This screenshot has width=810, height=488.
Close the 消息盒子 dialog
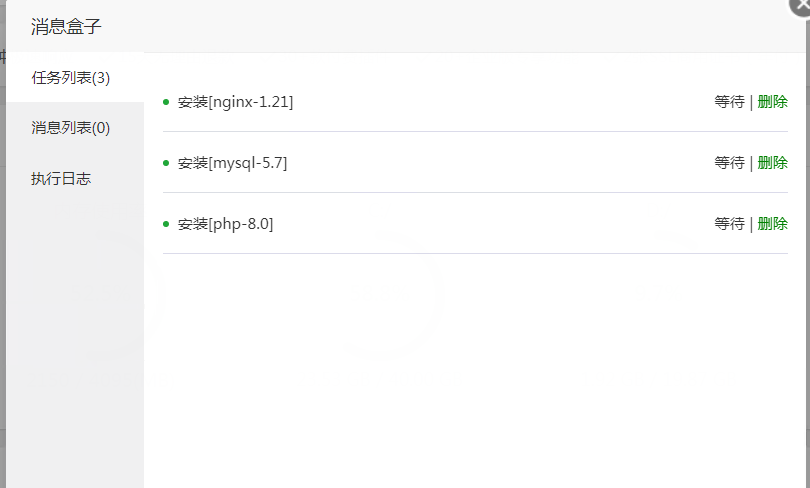click(800, 5)
